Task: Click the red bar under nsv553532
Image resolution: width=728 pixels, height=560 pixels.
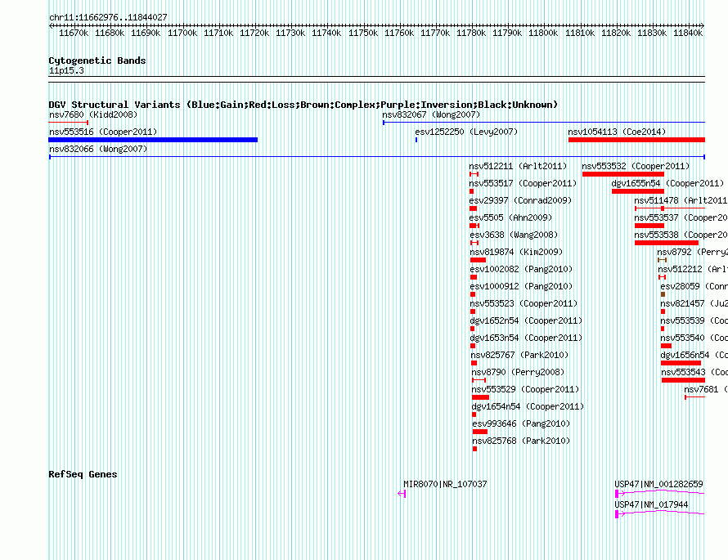Action: pyautogui.click(x=623, y=174)
